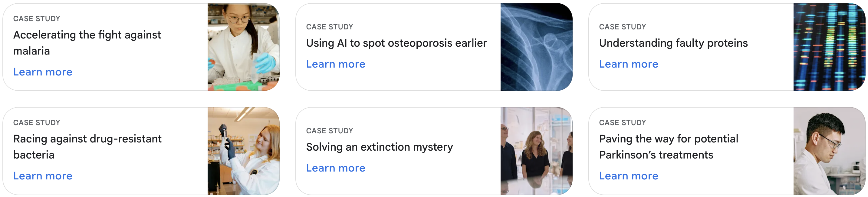Image resolution: width=868 pixels, height=197 pixels.
Task: Open Learn more under malaria case study
Action: tap(43, 72)
